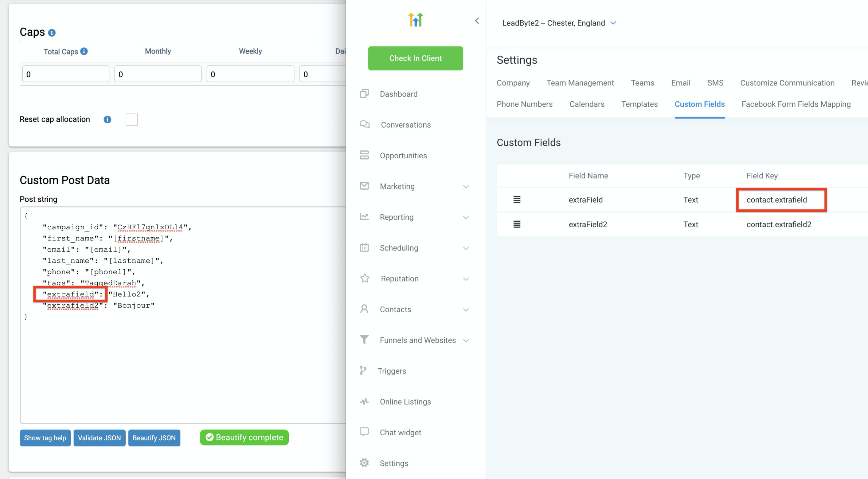868x479 pixels.
Task: Click the Field Name column header
Action: click(588, 176)
